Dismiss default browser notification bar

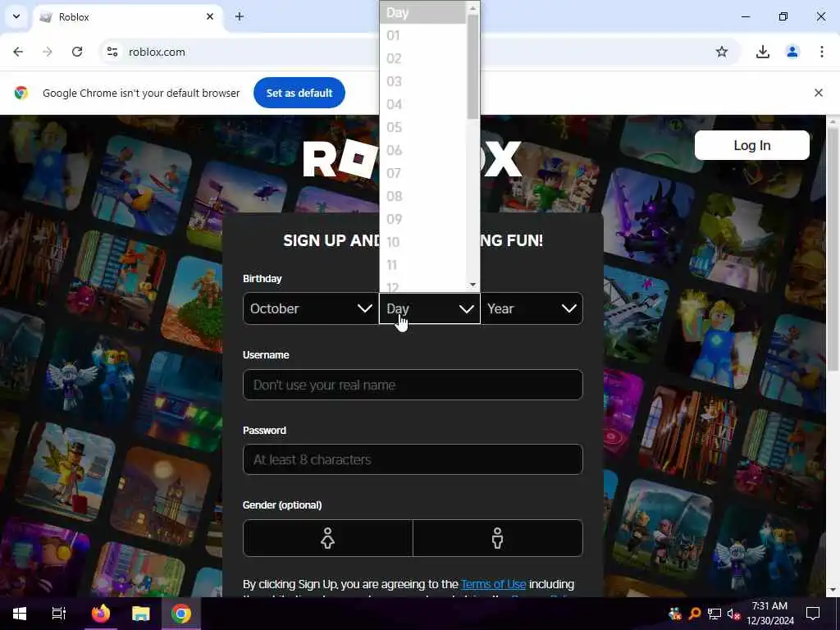pos(819,93)
